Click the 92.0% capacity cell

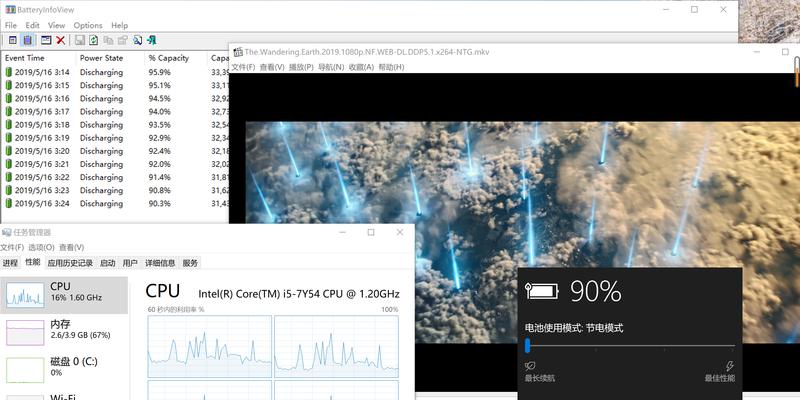[160, 164]
